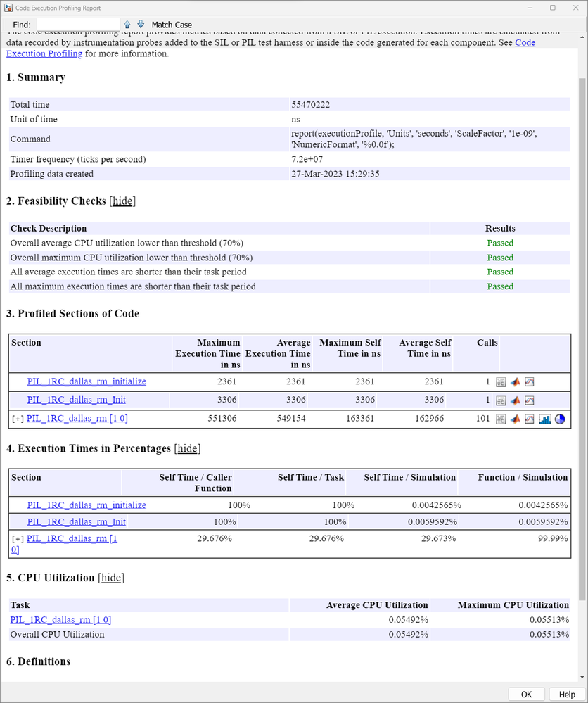Hide the Feasibility Checks section
Viewport: 588px width, 703px height.
coord(122,201)
